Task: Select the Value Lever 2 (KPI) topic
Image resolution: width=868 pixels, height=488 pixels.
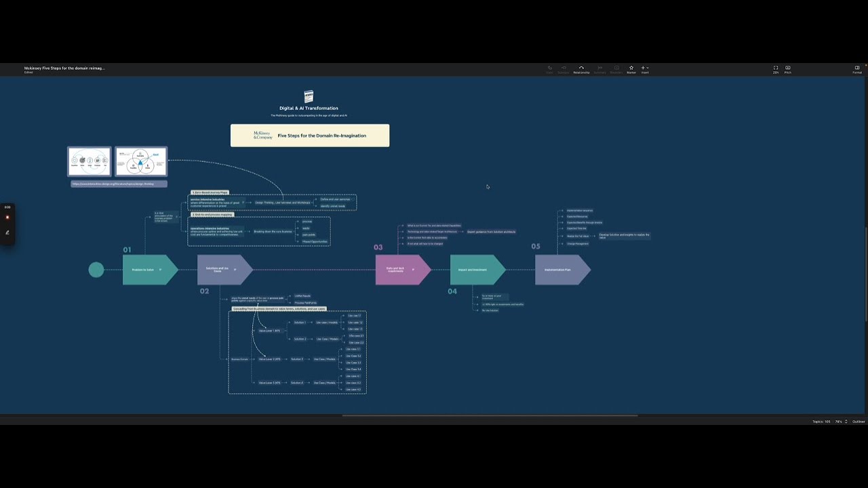Action: pos(269,359)
